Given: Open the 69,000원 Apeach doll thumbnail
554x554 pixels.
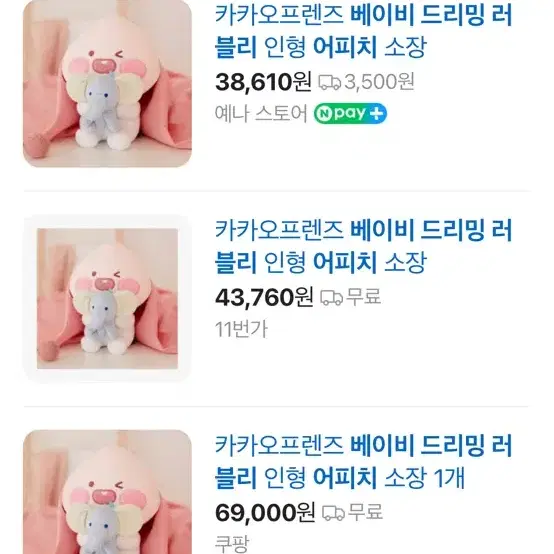Looking at the screenshot, I should point(107,492).
